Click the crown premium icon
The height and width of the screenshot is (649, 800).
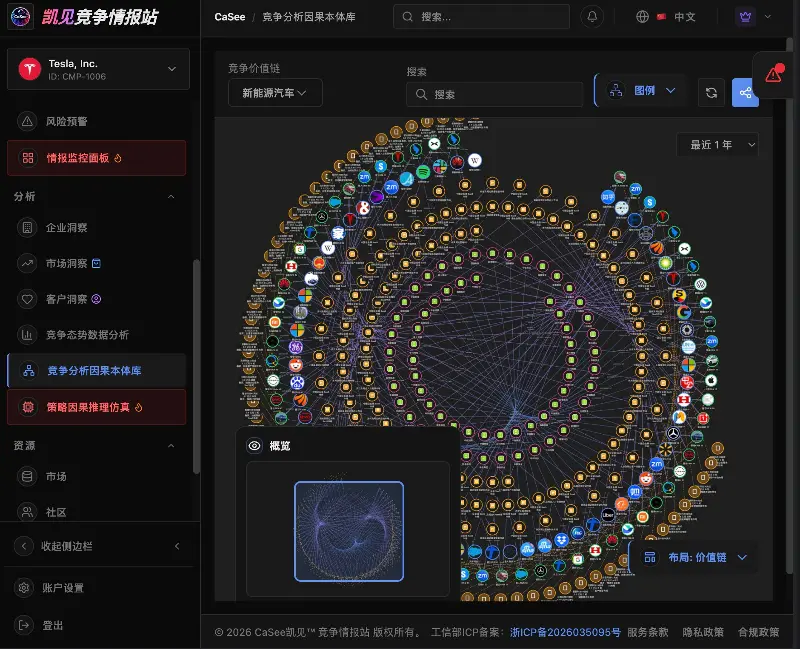click(745, 17)
